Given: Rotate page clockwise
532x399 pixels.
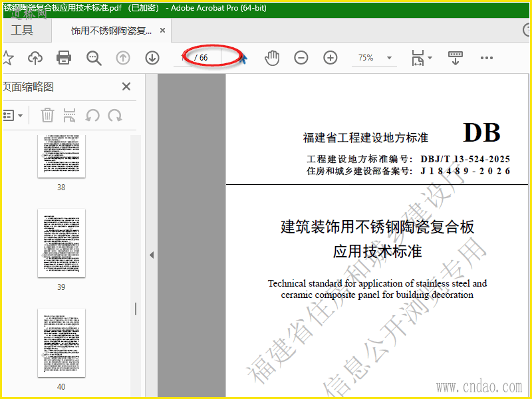Looking at the screenshot, I should point(115,116).
